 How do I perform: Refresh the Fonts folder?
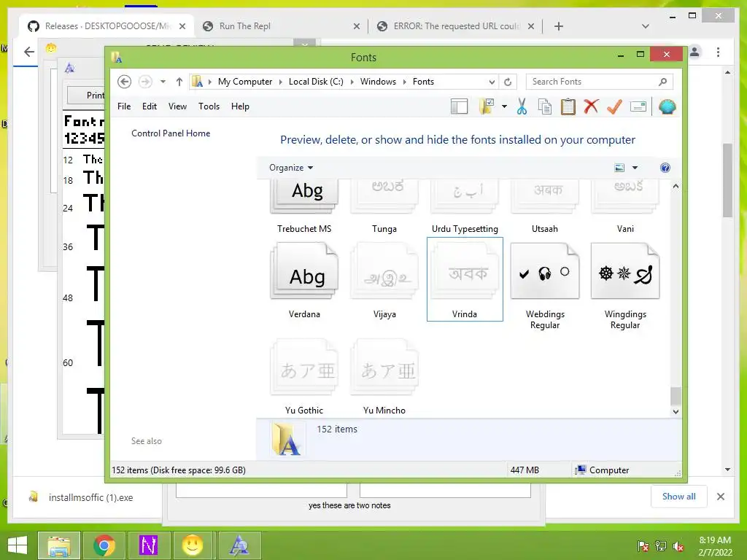tap(508, 82)
